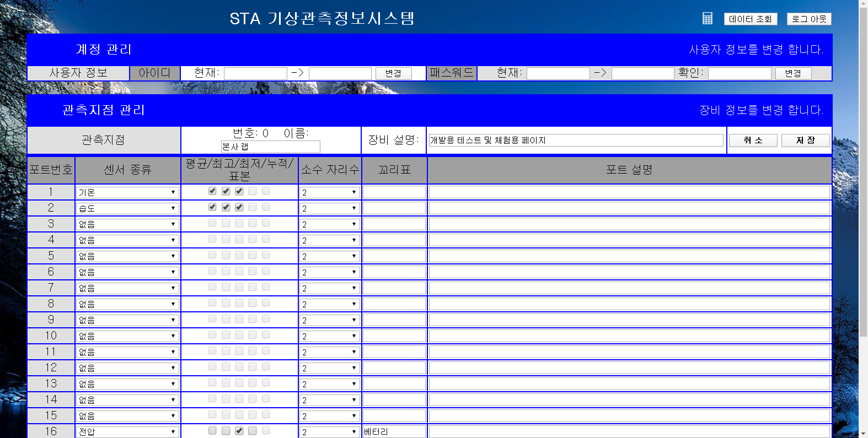The image size is (868, 438).
Task: Open the 데이터 조회 page
Action: click(750, 19)
